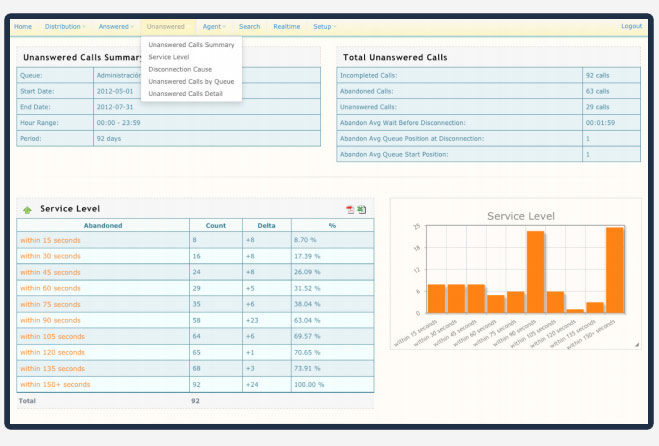Open the Agent dropdown menu
This screenshot has width=659, height=446.
coord(213,26)
